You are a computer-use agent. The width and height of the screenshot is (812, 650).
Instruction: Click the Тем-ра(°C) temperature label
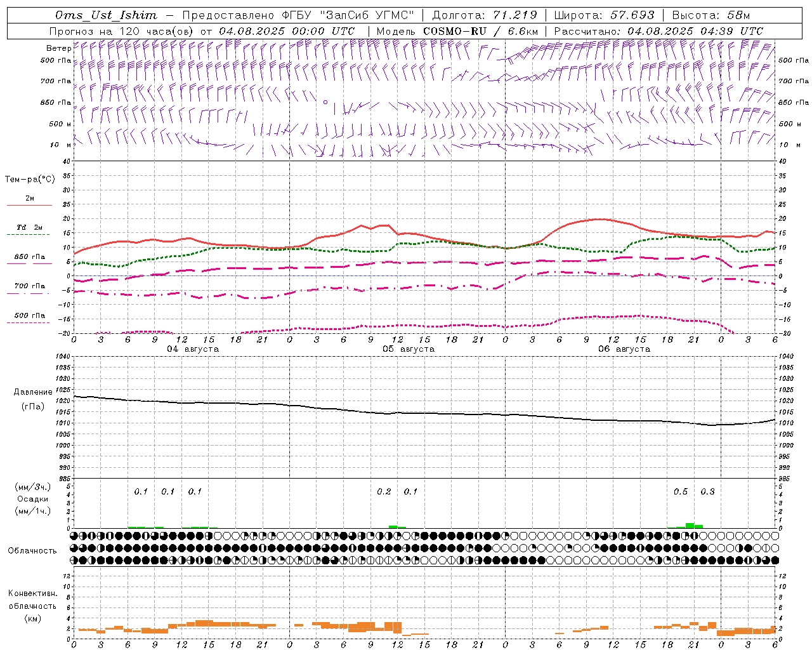click(30, 180)
